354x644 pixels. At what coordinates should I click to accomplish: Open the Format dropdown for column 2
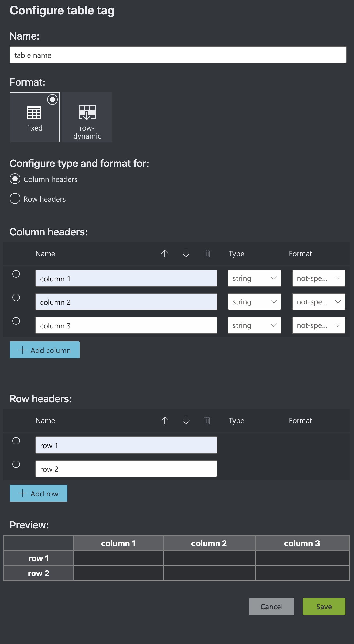pyautogui.click(x=318, y=302)
